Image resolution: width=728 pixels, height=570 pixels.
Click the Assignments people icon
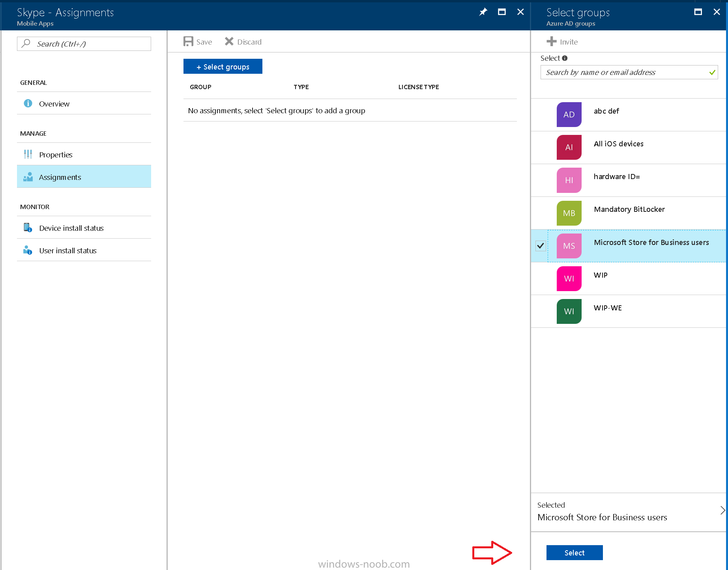pyautogui.click(x=28, y=177)
